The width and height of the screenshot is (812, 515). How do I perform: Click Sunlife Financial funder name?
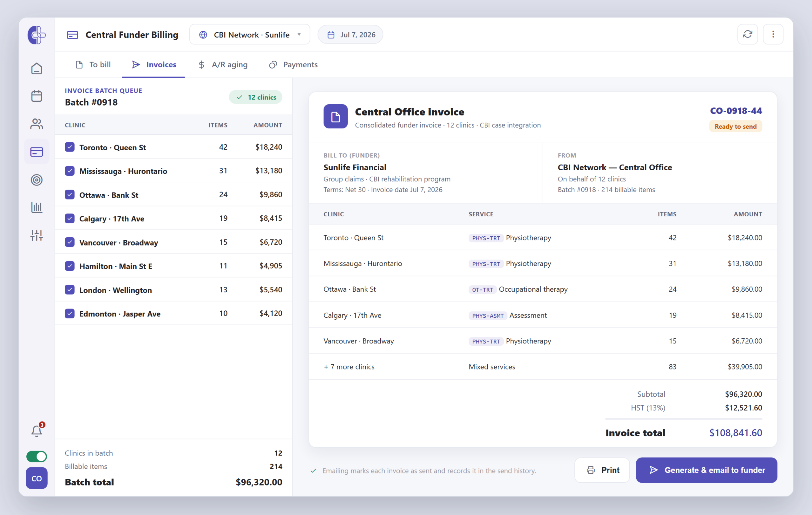click(355, 167)
